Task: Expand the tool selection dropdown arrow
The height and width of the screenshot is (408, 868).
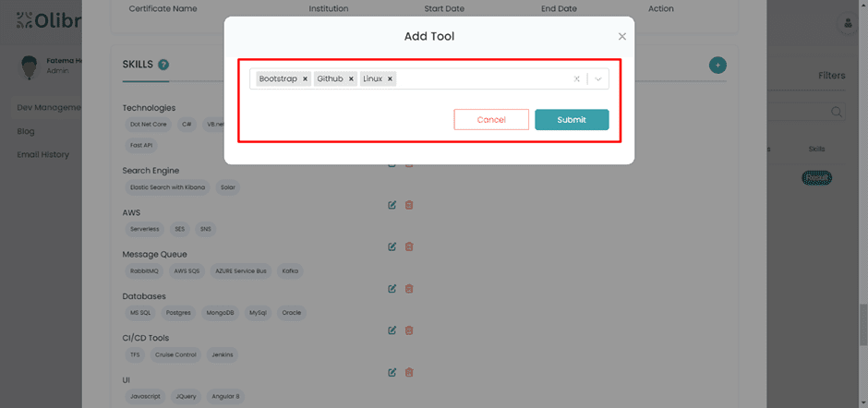Action: click(x=598, y=79)
